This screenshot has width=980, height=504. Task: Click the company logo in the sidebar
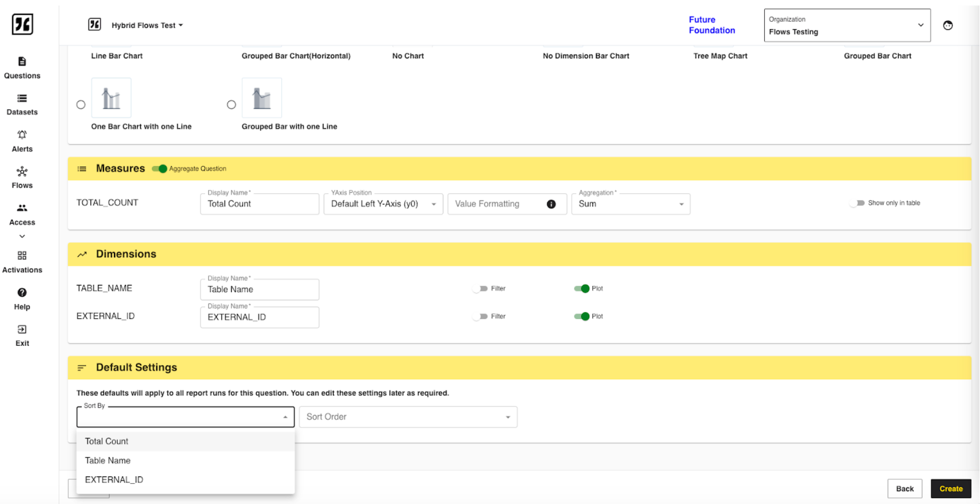pyautogui.click(x=22, y=24)
